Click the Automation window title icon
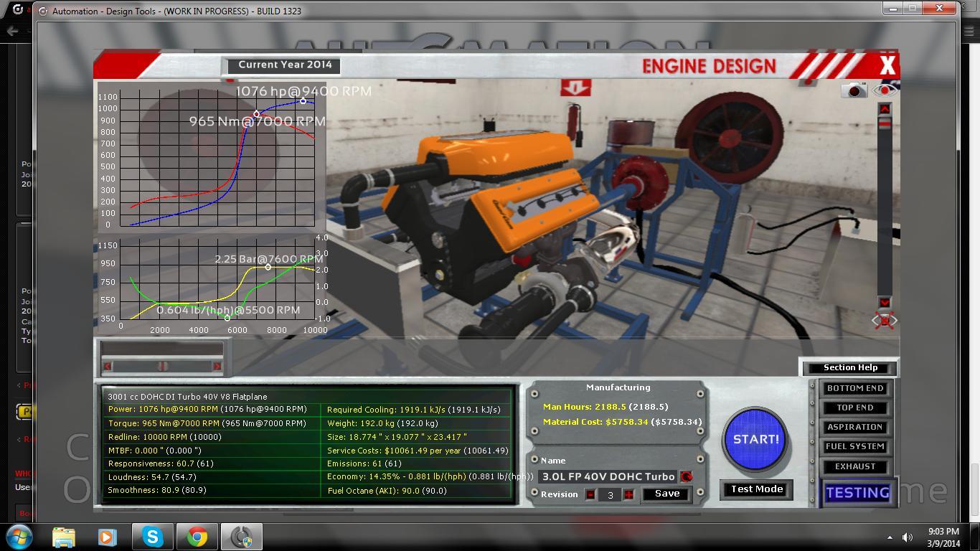Screen dimensions: 980x551 click(43, 11)
